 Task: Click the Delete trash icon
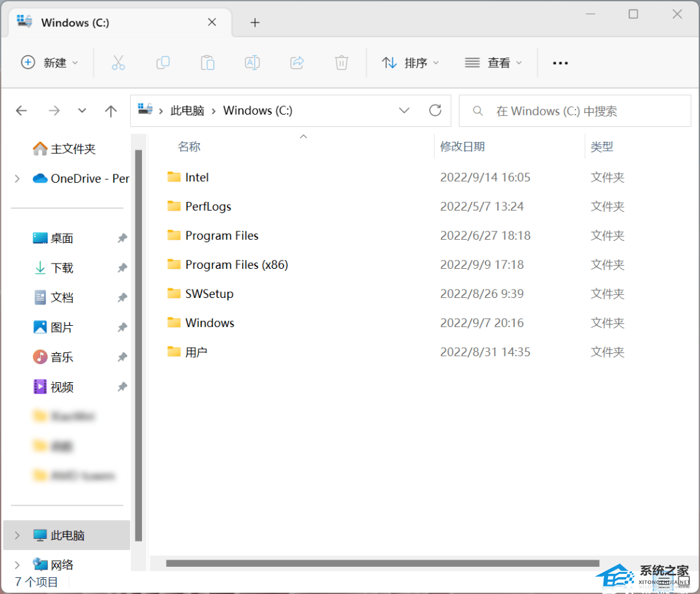pos(342,62)
